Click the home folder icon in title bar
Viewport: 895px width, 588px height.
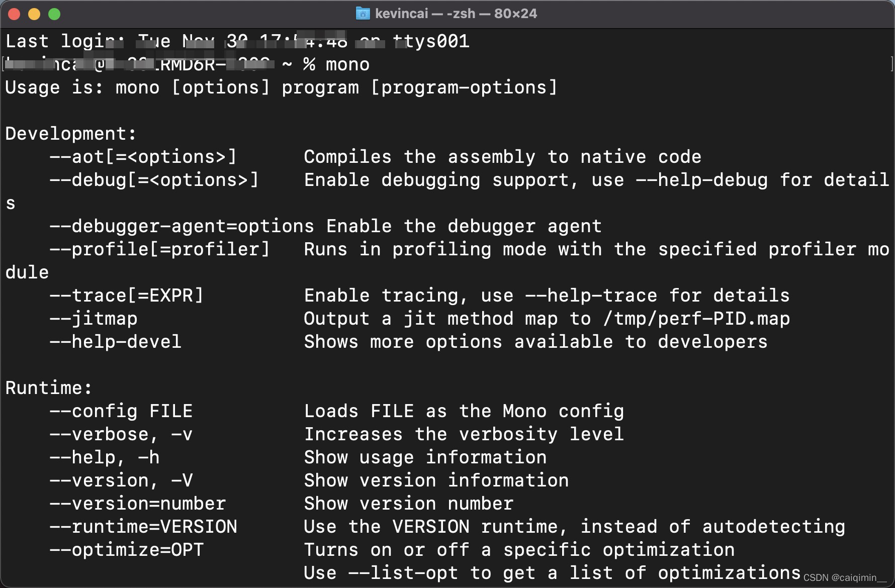pyautogui.click(x=362, y=14)
